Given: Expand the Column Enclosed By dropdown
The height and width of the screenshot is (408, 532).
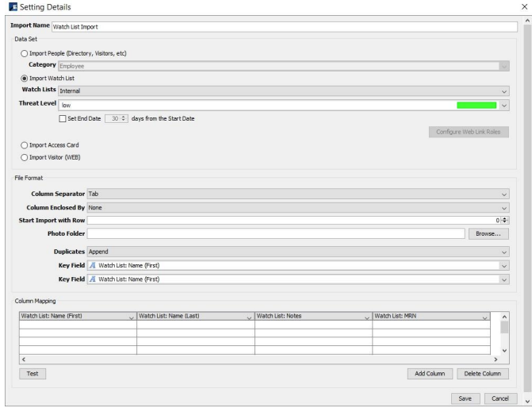Looking at the screenshot, I should pos(504,206).
